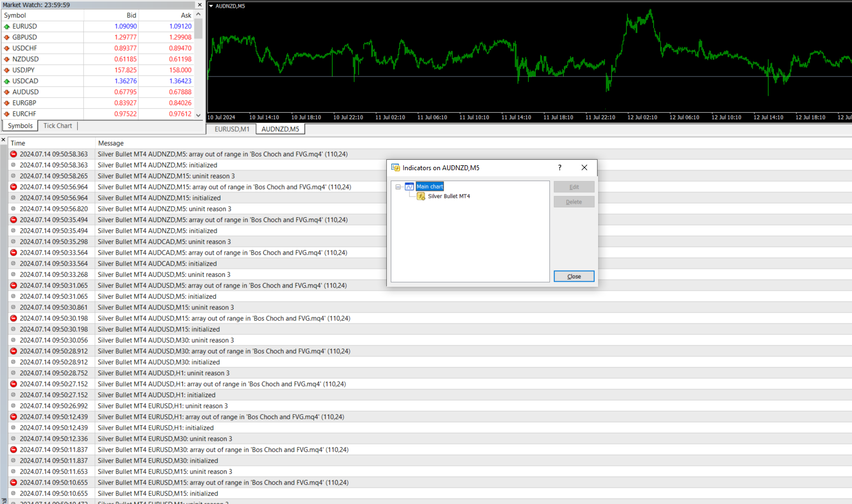
Task: Click error icon on 09:50:28.912 error row
Action: coord(14,351)
